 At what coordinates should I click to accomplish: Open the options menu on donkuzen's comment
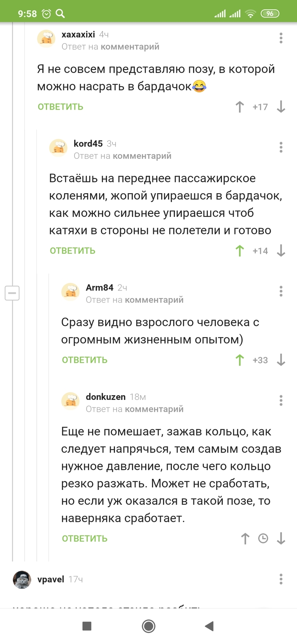280,400
